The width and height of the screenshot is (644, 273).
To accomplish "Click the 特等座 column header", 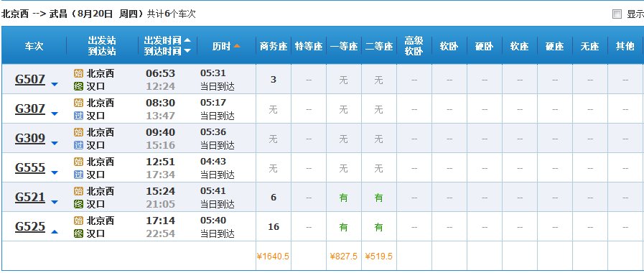I will pos(309,47).
